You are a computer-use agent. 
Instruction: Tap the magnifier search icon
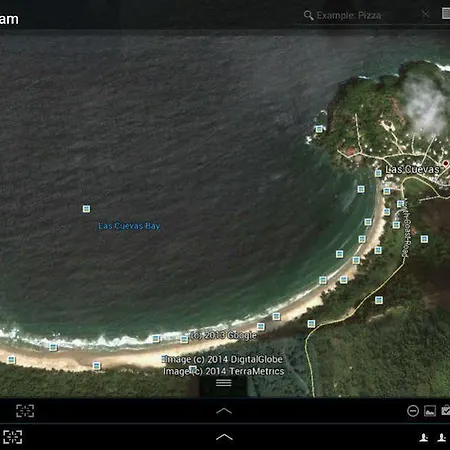pyautogui.click(x=308, y=15)
